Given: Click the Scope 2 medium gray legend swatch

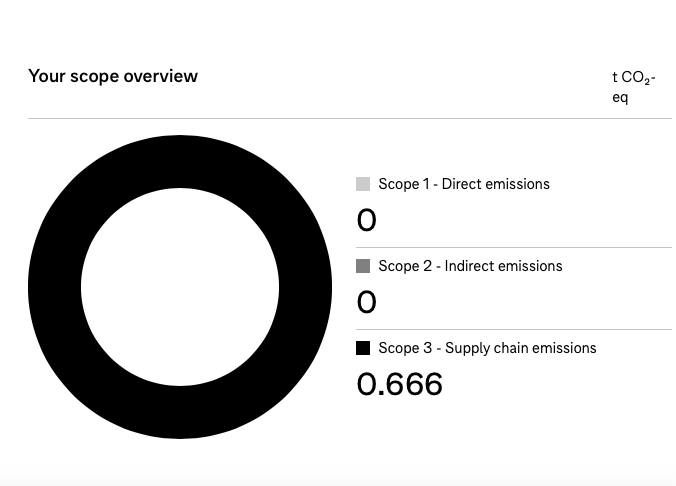Looking at the screenshot, I should [x=363, y=266].
